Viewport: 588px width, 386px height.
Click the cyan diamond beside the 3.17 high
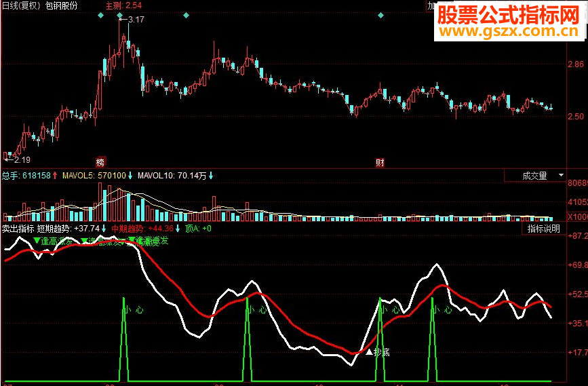pos(119,16)
